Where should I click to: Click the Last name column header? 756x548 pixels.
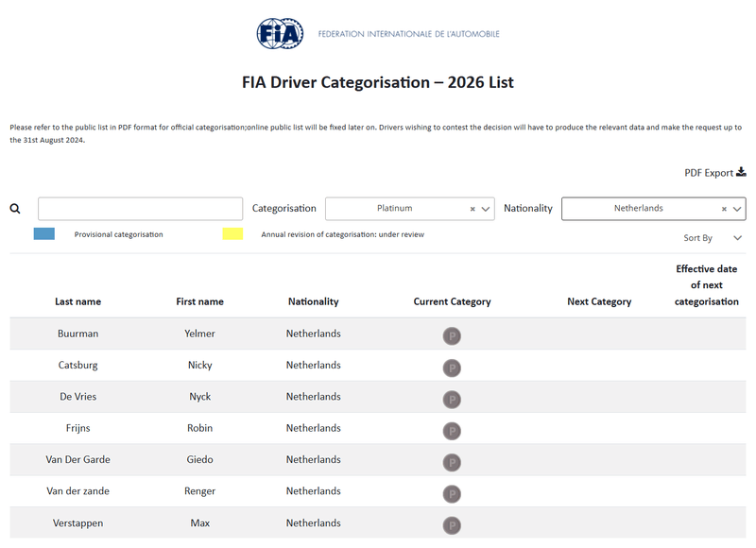[77, 301]
